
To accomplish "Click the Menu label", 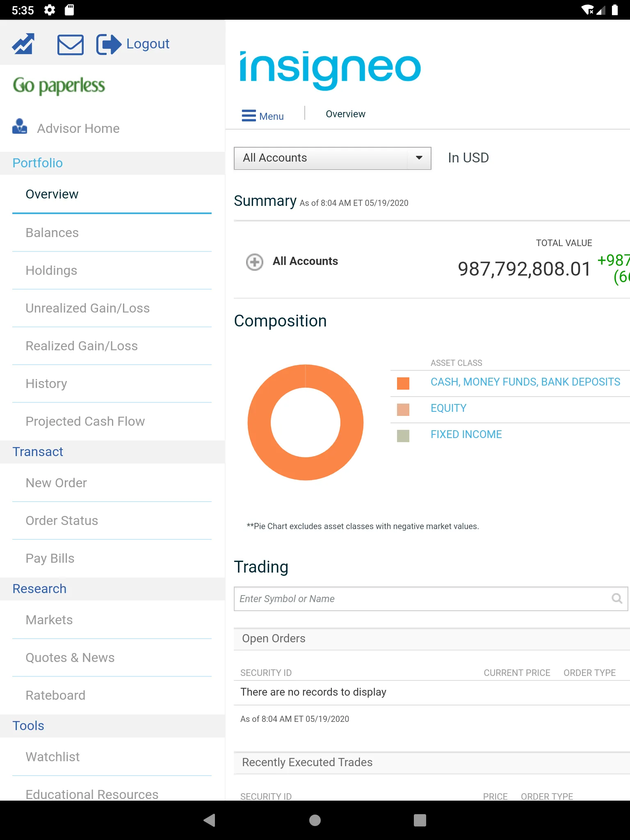I will (x=272, y=116).
